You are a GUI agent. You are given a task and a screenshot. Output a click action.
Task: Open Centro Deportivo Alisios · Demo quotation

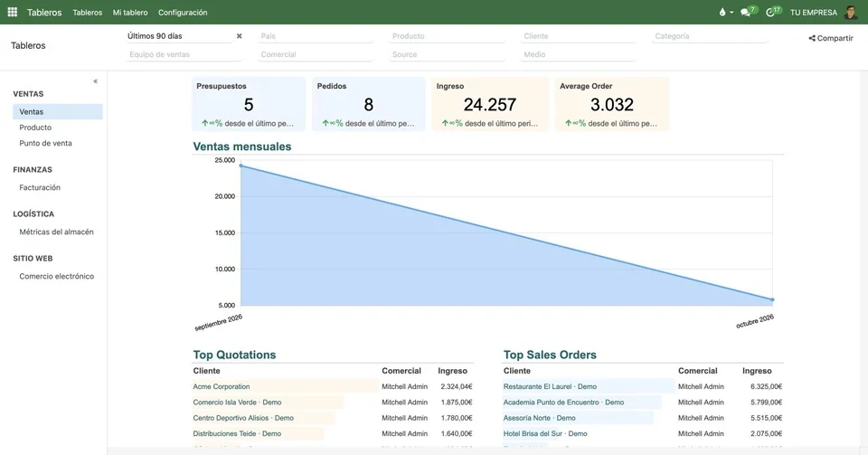pos(243,418)
